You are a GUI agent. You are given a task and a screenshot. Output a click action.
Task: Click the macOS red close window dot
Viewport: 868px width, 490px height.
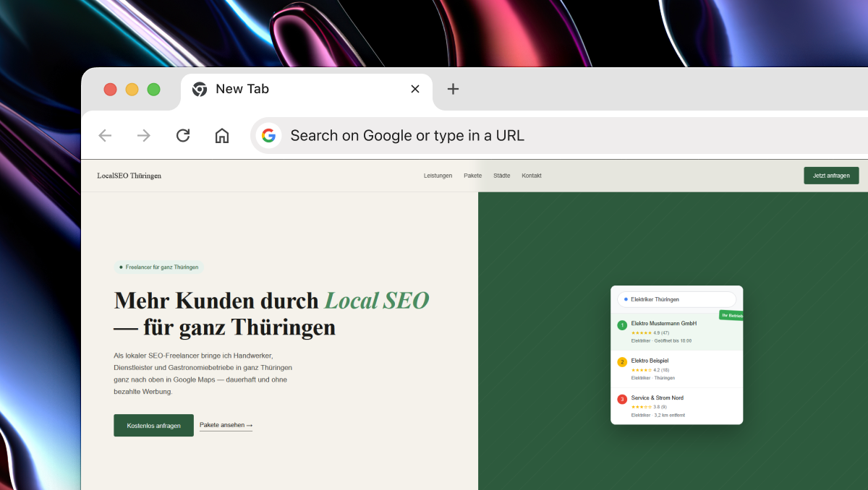(x=110, y=90)
